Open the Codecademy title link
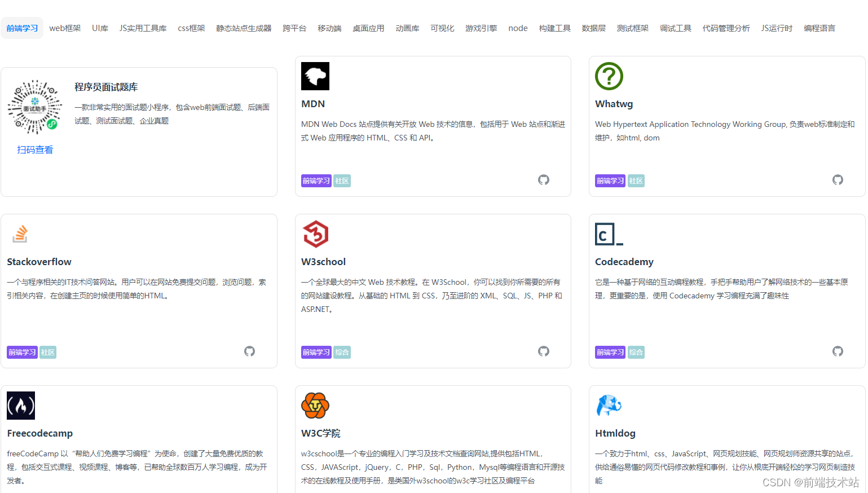Image resolution: width=868 pixels, height=493 pixels. pyautogui.click(x=624, y=262)
